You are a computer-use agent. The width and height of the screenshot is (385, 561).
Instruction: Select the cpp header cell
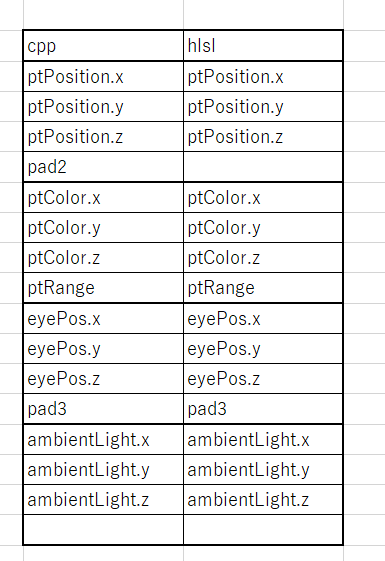(x=103, y=46)
